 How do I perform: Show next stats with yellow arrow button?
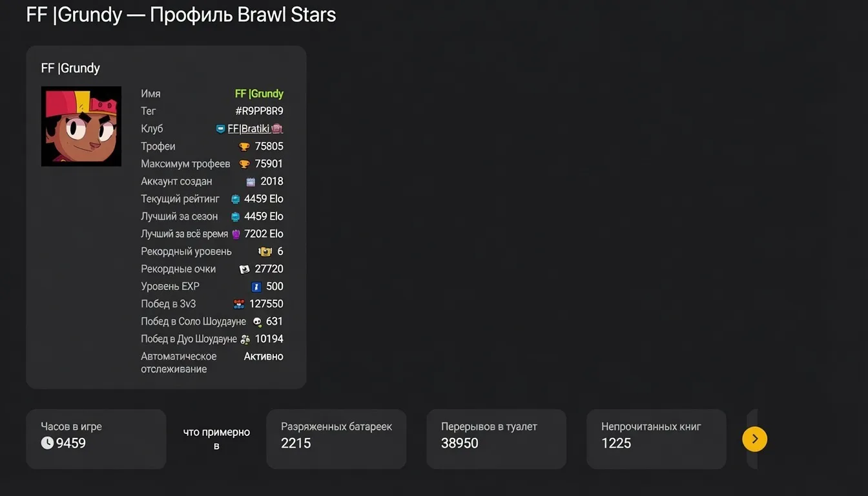754,439
